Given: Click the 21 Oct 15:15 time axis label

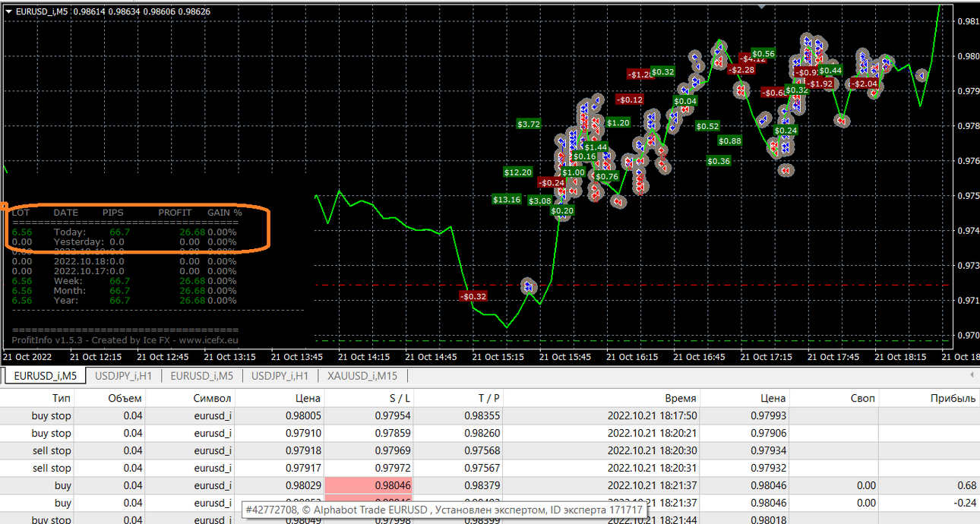Looking at the screenshot, I should pyautogui.click(x=497, y=357).
